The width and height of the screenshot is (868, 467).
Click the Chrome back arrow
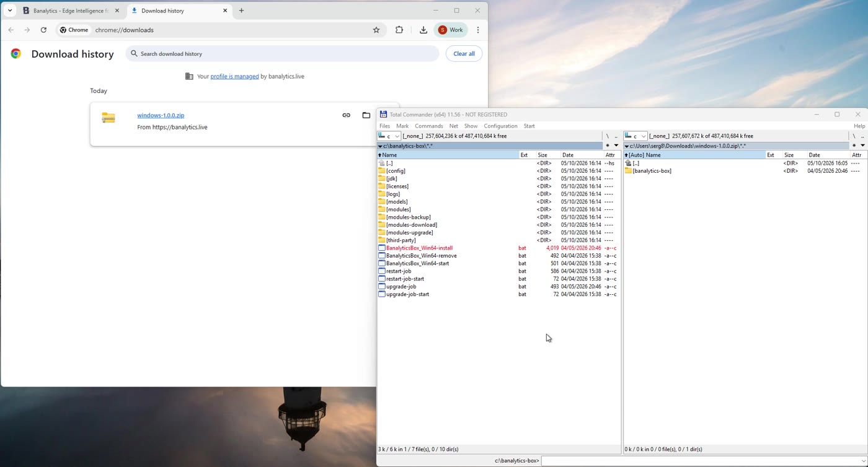[11, 30]
